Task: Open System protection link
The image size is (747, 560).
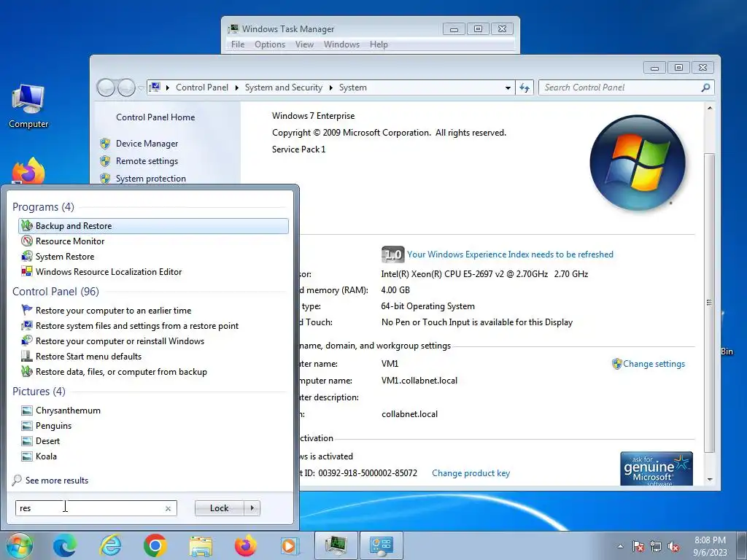Action: (150, 178)
